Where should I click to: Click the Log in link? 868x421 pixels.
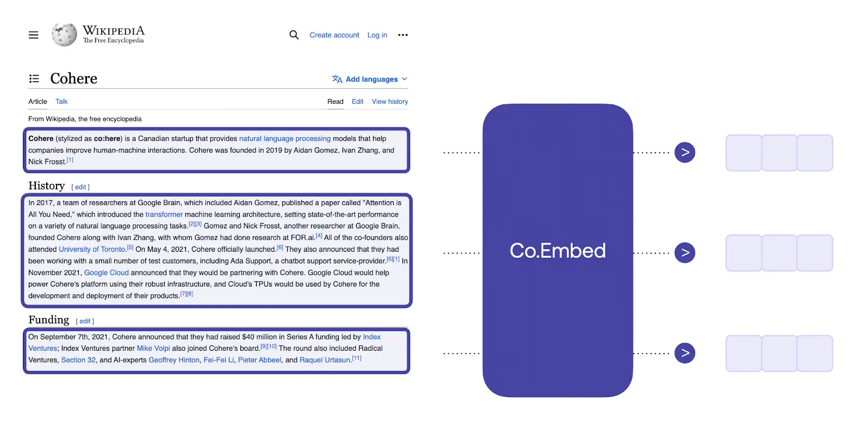point(377,35)
